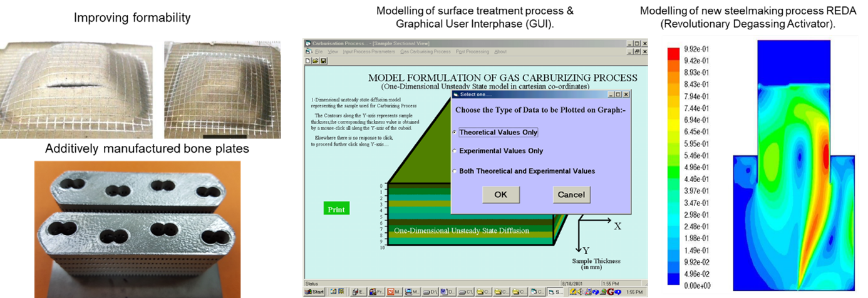Open the Gas Carburising Process menu
Viewport: 868px width, 298px height.
coord(425,51)
